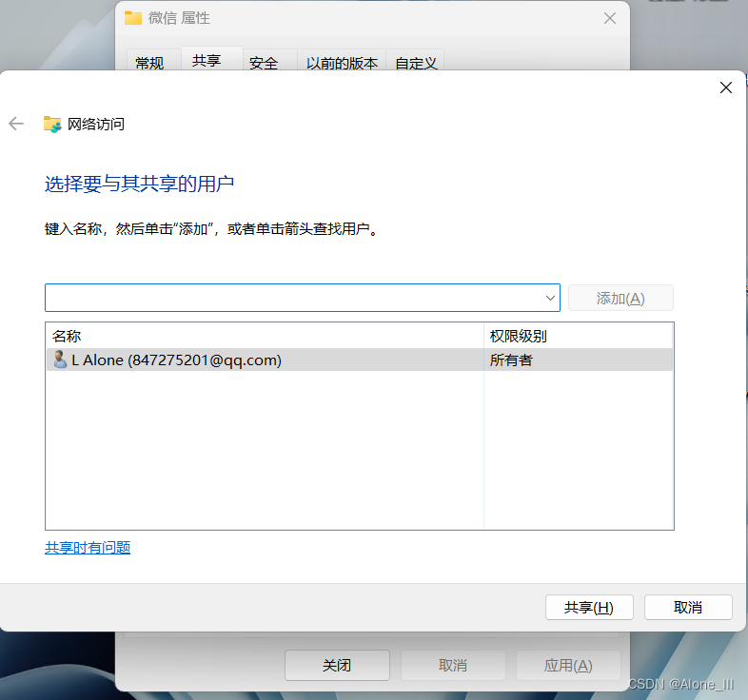Switch to the 安全 tab in properties window
The width and height of the screenshot is (748, 700).
click(270, 60)
